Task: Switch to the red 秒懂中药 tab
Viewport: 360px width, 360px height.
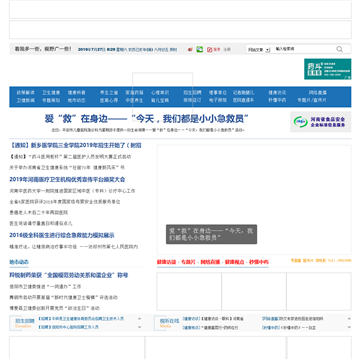Action: point(259,262)
